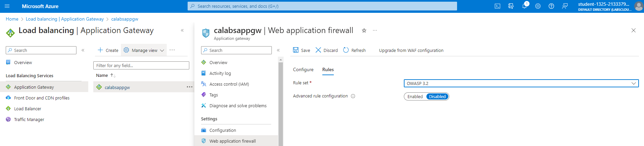
Task: Click the hamburger portal menu icon
Action: [x=7, y=6]
